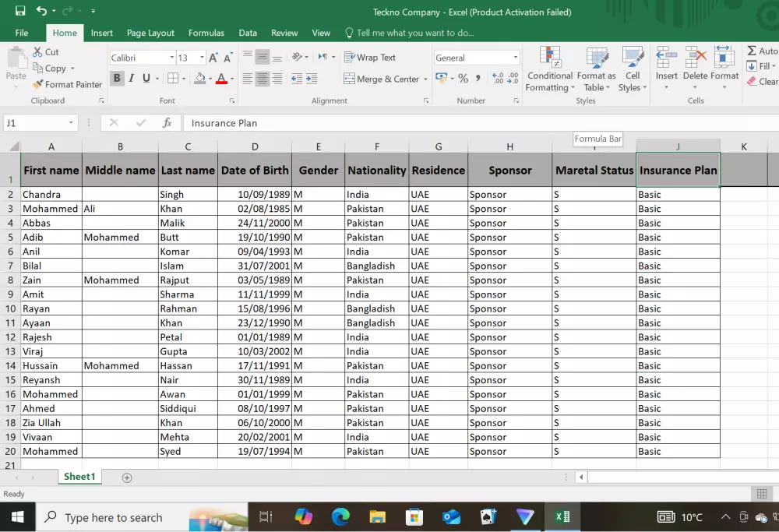Click the Insert Function fx icon
The height and width of the screenshot is (532, 779).
click(167, 123)
